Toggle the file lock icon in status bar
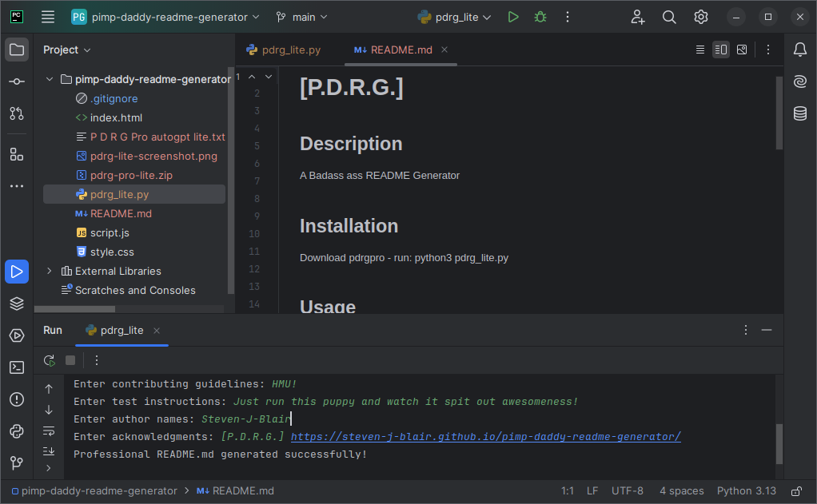The image size is (817, 504). tap(795, 491)
